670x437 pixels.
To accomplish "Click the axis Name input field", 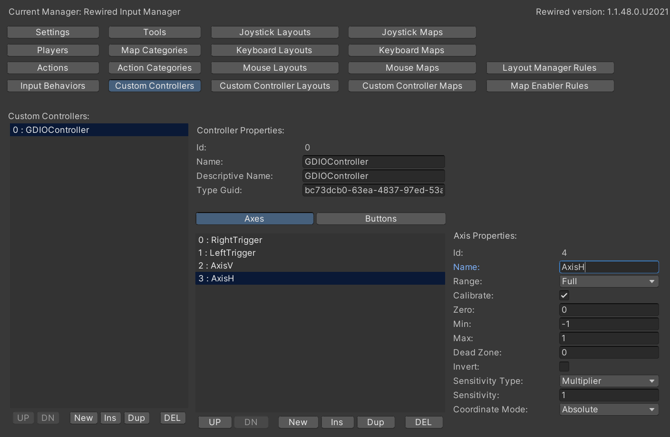I will (x=609, y=267).
